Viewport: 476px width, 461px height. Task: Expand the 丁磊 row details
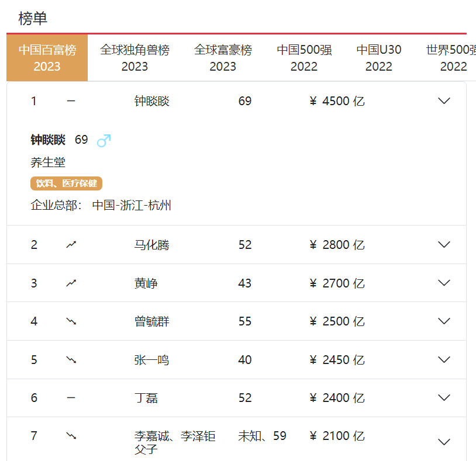click(444, 398)
